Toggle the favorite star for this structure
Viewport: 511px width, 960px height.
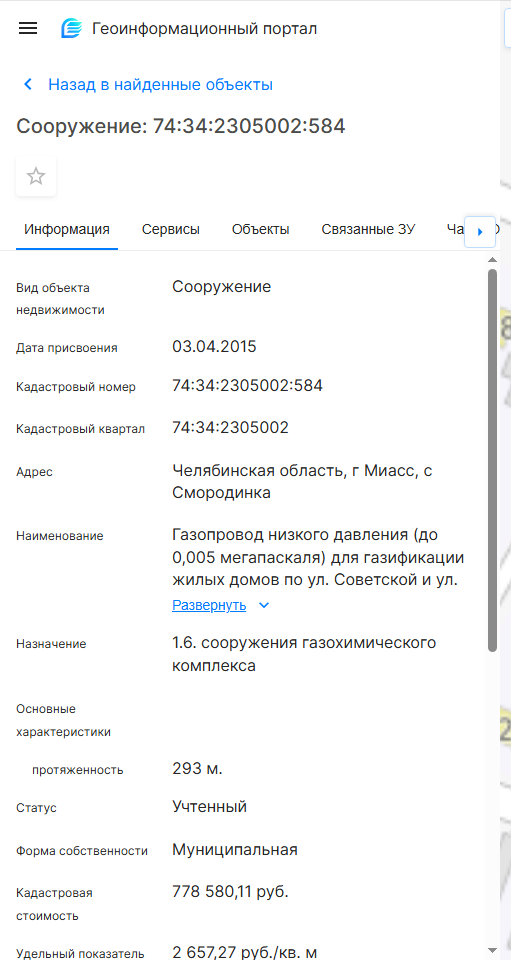pos(36,176)
